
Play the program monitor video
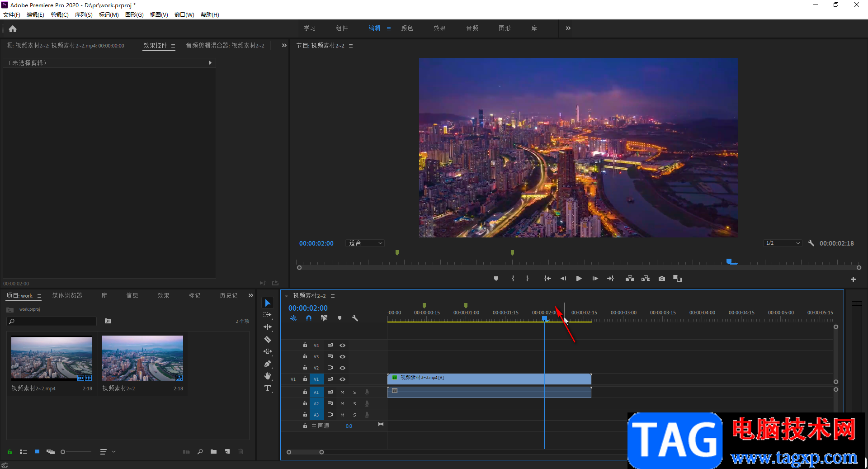(x=579, y=279)
